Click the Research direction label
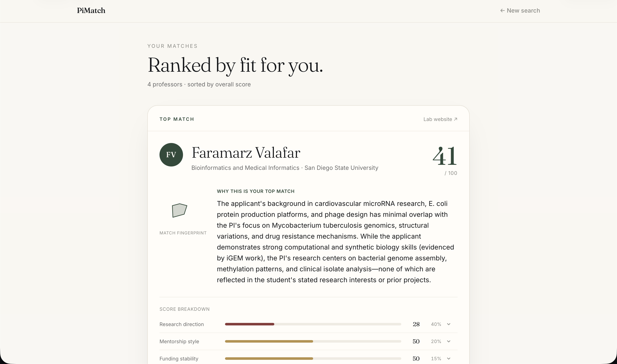The height and width of the screenshot is (364, 617). [x=182, y=324]
